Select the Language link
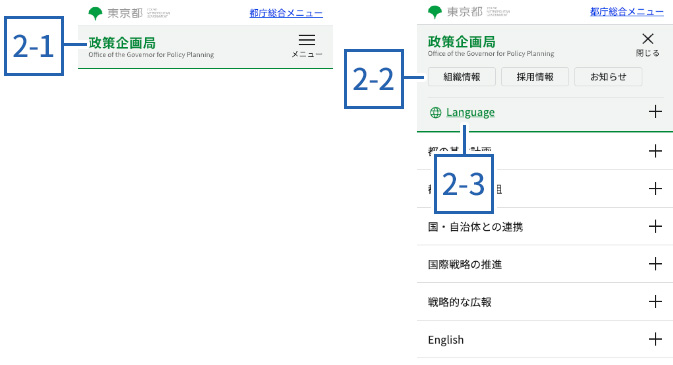 470,113
